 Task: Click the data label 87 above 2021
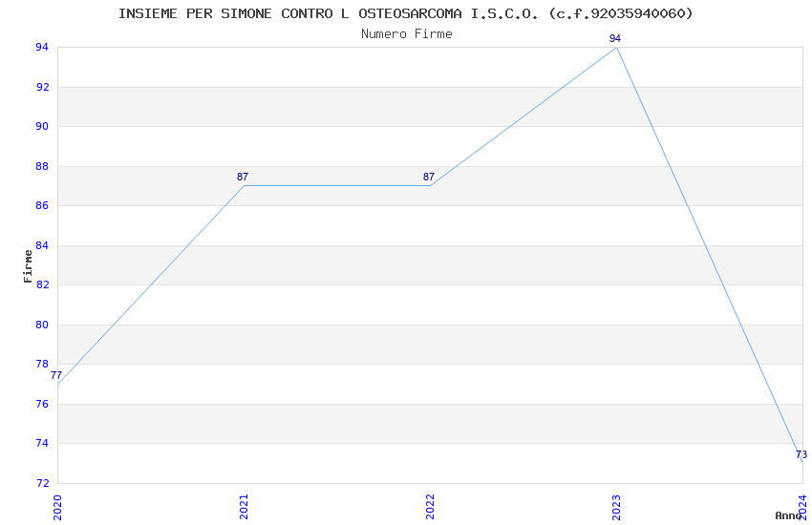pyautogui.click(x=243, y=177)
